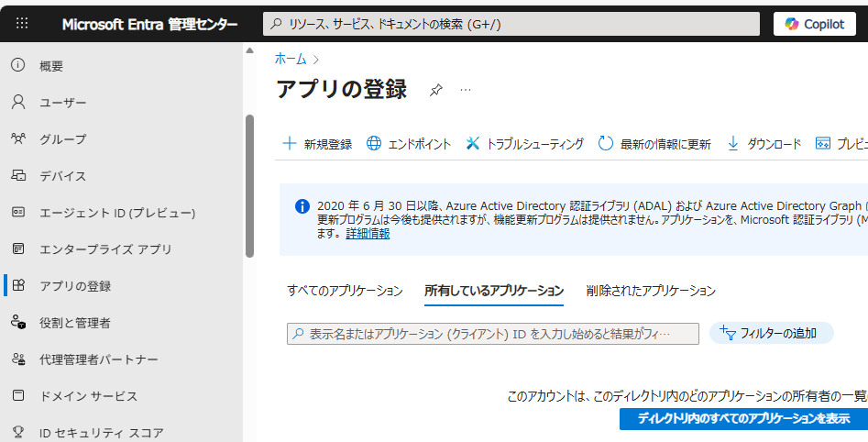Click the ドメイン サービス icon
Viewport: 868px width, 442px height.
(x=18, y=395)
